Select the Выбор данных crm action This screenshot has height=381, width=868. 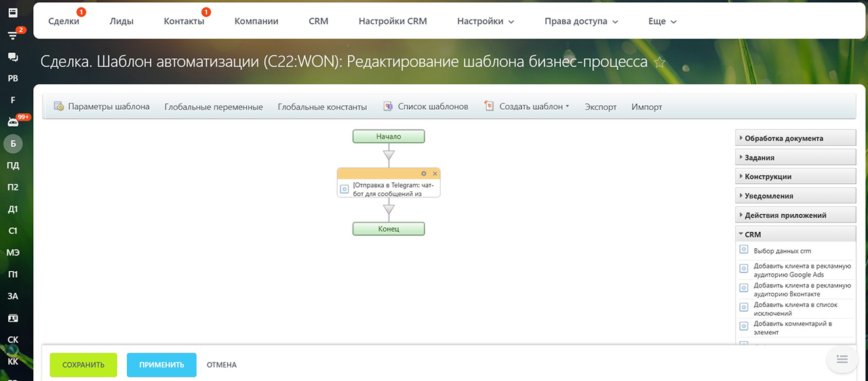click(x=782, y=251)
